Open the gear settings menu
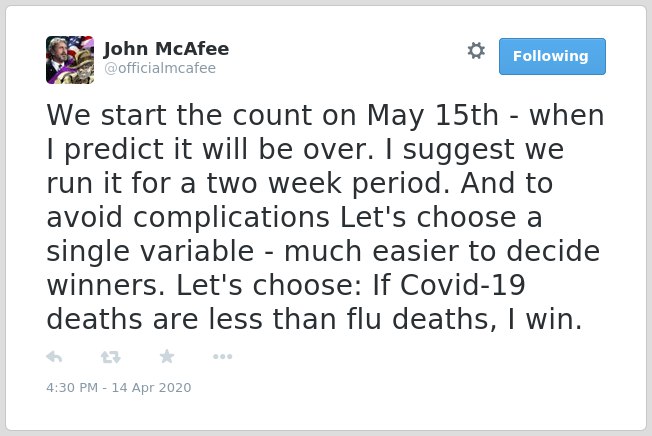This screenshot has width=652, height=436. pos(476,51)
